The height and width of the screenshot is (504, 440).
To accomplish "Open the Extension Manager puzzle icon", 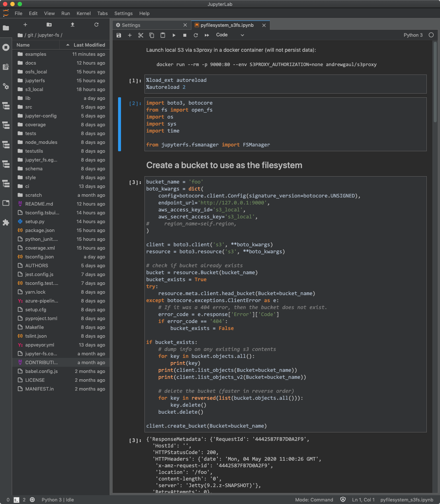I will [x=6, y=222].
